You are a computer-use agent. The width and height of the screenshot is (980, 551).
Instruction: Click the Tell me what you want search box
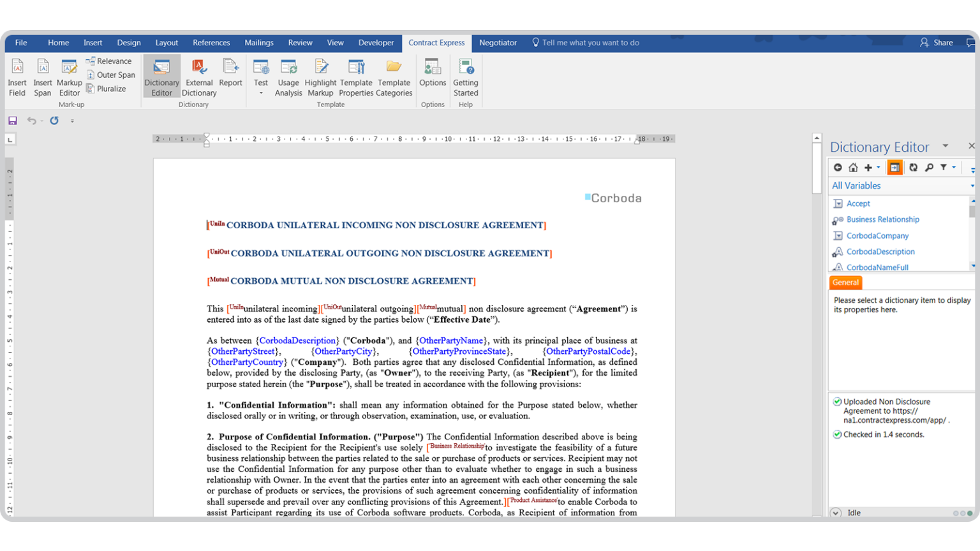coord(586,43)
